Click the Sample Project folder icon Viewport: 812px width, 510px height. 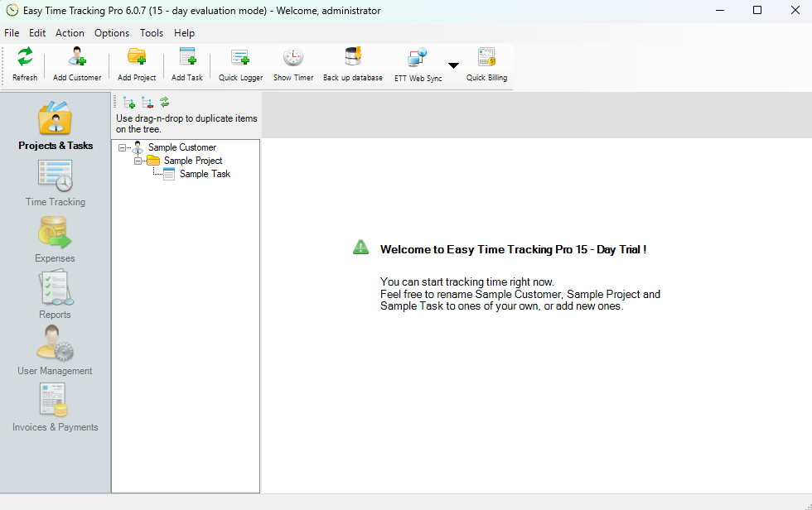tap(153, 161)
